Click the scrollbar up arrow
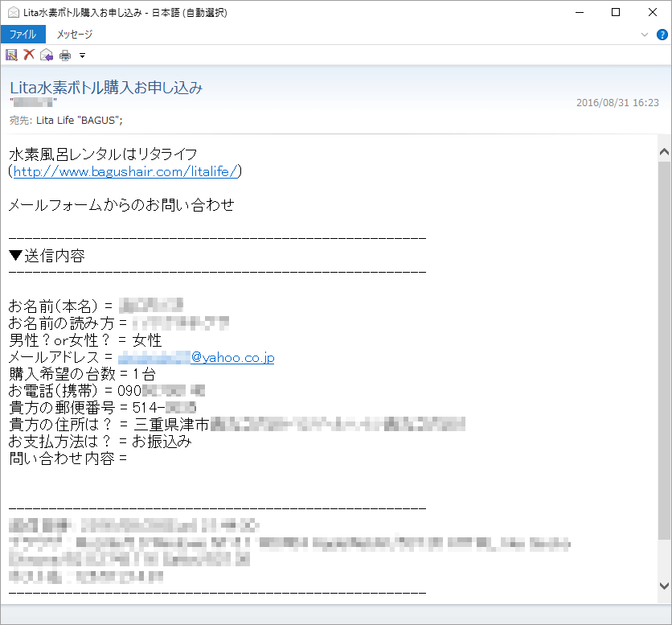The width and height of the screenshot is (672, 625). (x=664, y=151)
